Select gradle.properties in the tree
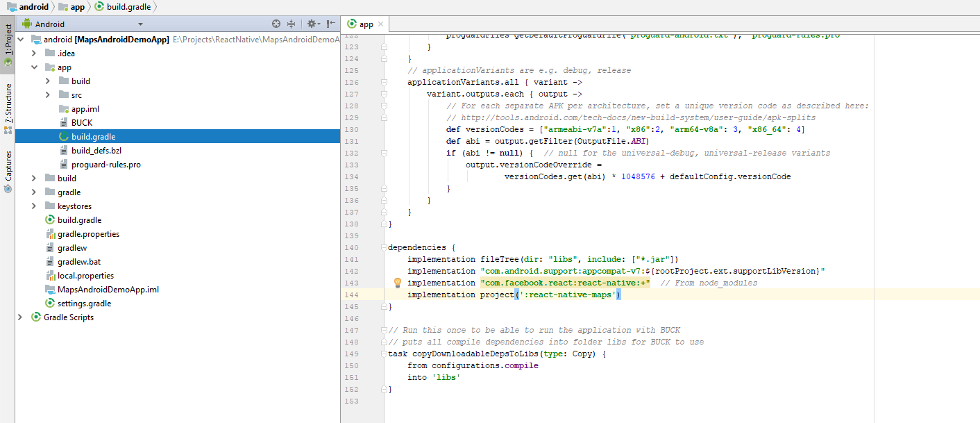 pyautogui.click(x=88, y=234)
